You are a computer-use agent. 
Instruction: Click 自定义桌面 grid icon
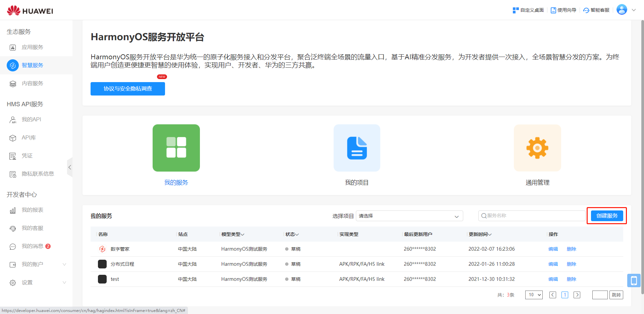(x=516, y=10)
